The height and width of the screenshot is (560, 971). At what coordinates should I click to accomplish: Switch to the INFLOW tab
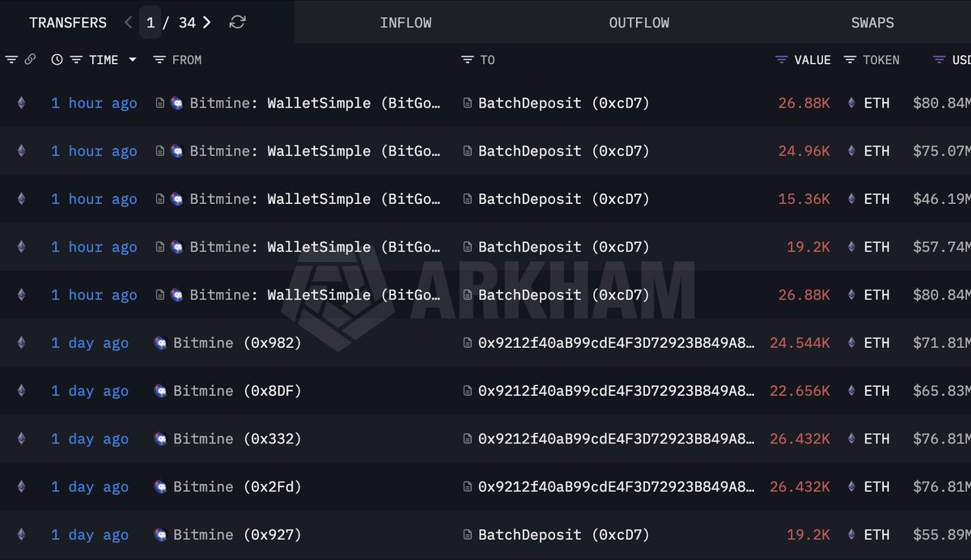point(405,23)
